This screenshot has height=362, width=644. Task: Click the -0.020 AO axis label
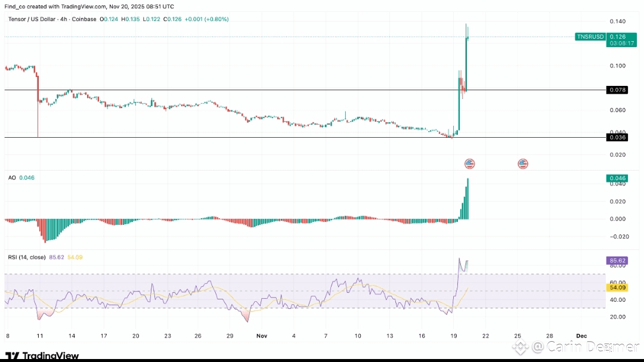click(x=618, y=236)
